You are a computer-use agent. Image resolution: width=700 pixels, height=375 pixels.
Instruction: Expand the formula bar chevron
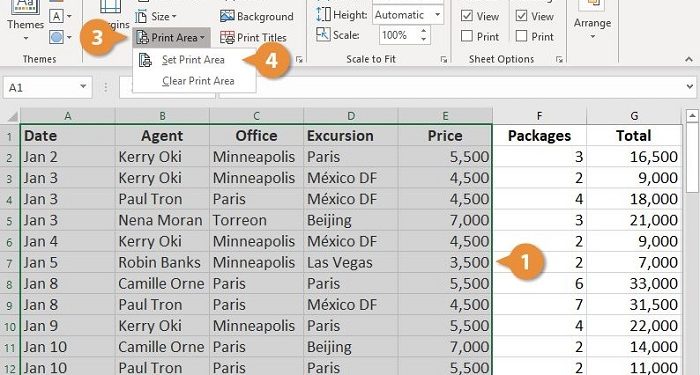(691, 87)
